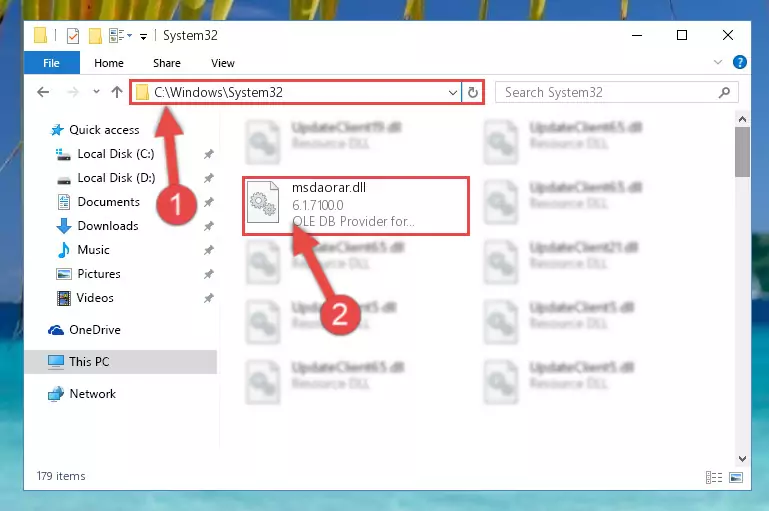Click the pin icon beside Pictures
The image size is (769, 511).
tap(208, 274)
